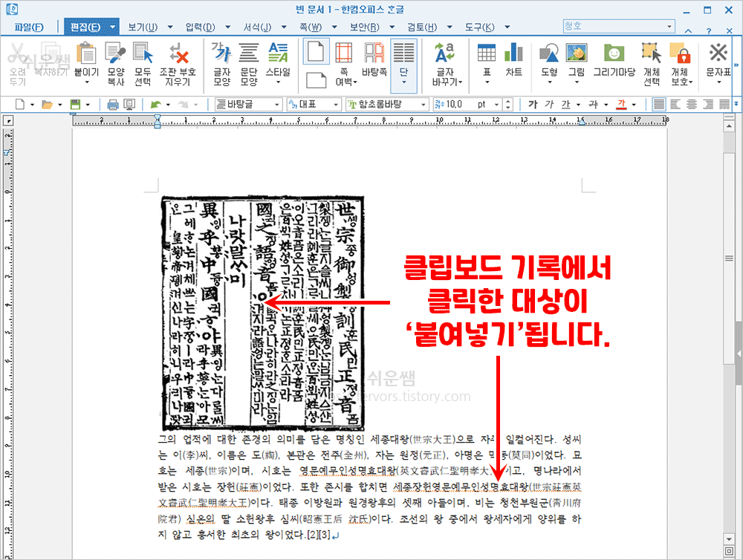Viewport: 743px width, 560px height.
Task: Expand the font color dropdown arrow
Action: [634, 104]
